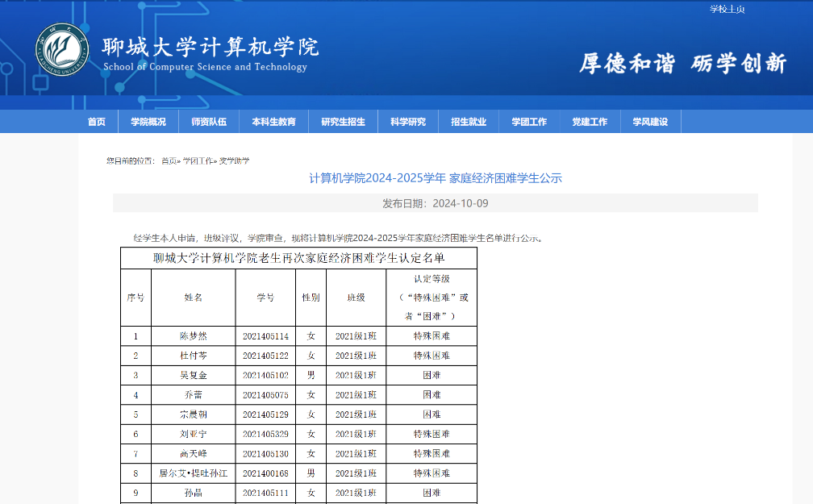Go to 首页 in the navigation bar
813x504 pixels.
pos(97,122)
